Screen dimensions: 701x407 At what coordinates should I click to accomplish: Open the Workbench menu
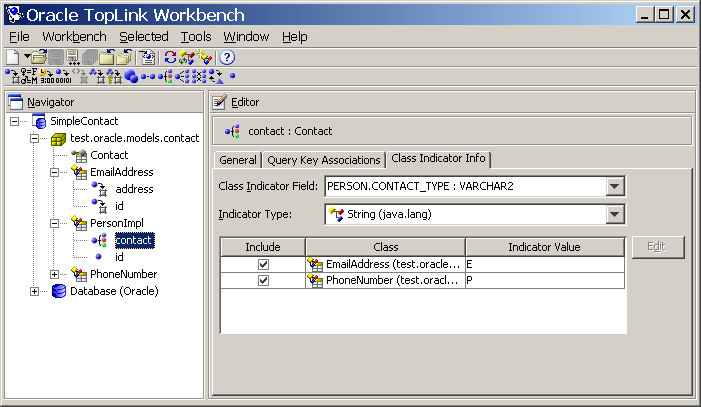pyautogui.click(x=74, y=37)
